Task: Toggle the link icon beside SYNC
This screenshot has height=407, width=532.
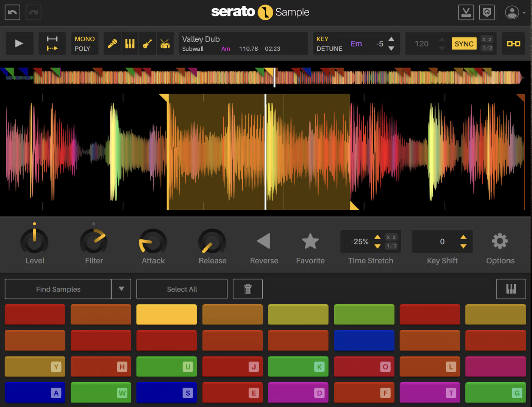Action: (x=514, y=44)
